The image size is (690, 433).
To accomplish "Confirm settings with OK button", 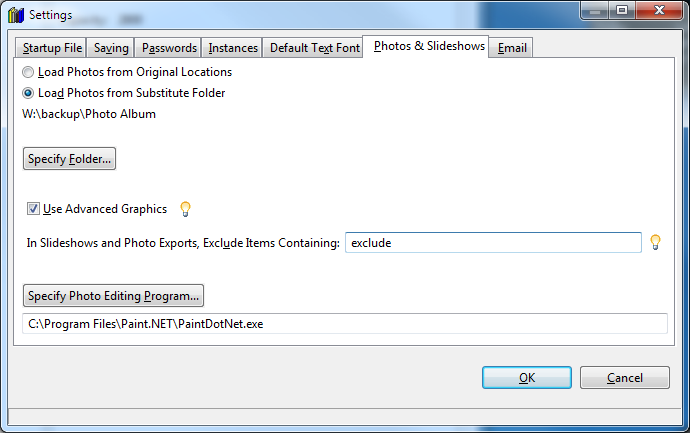I will click(526, 377).
